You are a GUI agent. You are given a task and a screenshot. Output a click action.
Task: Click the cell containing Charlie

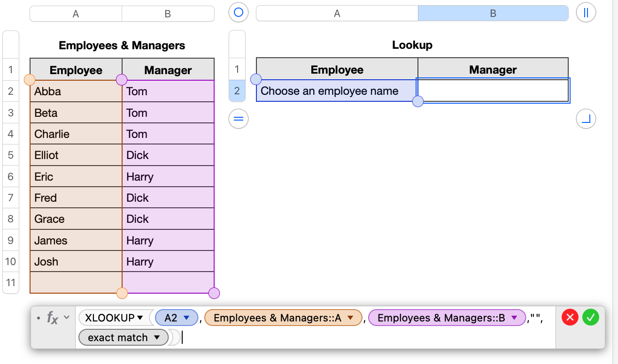click(76, 134)
